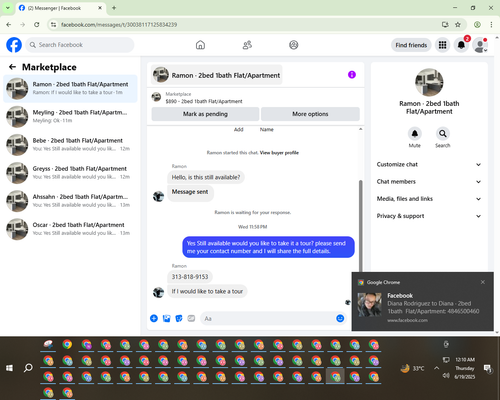
Task: Open the tab search dropdown in Chrome
Action: [x=7, y=8]
